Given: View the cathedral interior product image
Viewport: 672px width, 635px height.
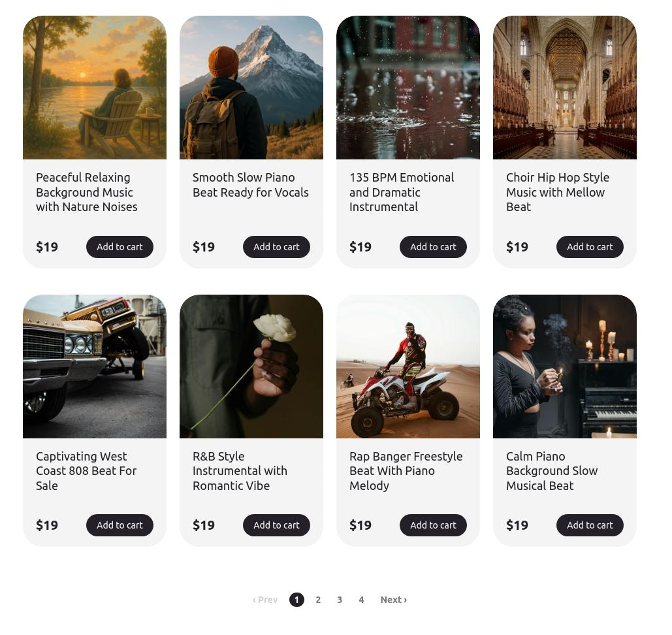Looking at the screenshot, I should (565, 88).
